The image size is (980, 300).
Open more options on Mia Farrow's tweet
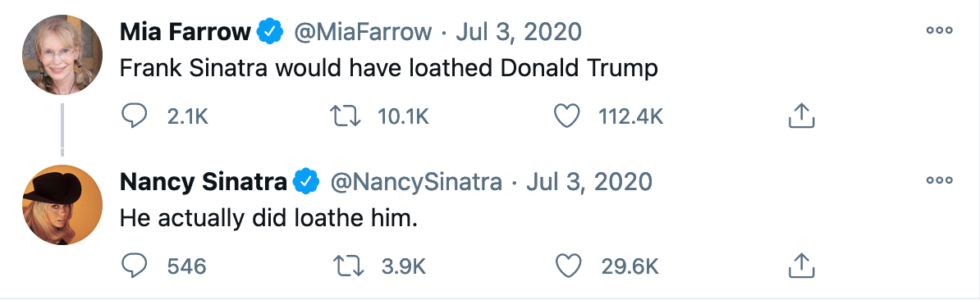(940, 30)
